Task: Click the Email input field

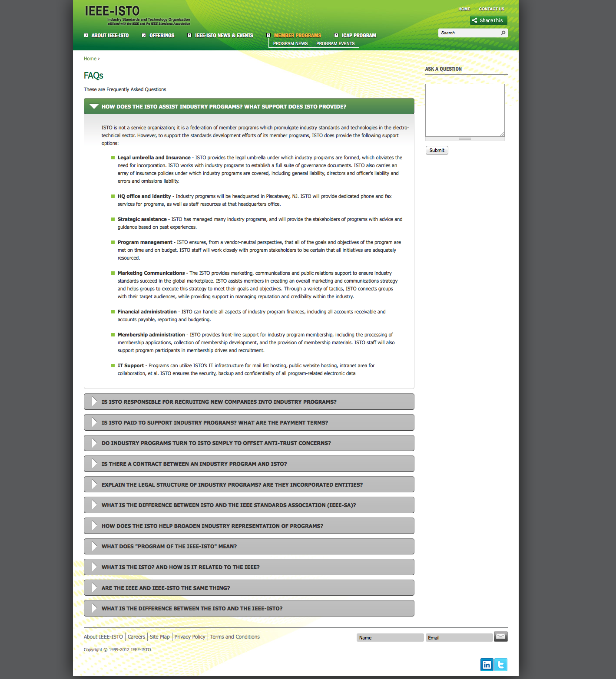Action: (459, 638)
